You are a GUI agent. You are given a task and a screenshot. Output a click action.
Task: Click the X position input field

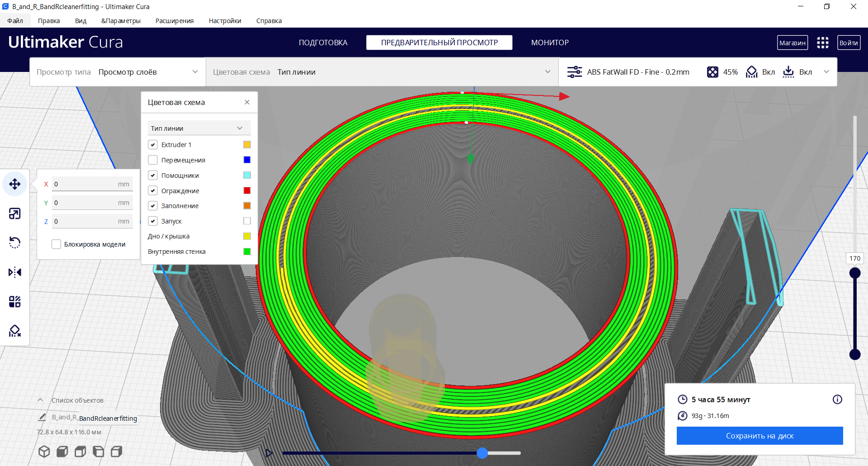[x=92, y=184]
